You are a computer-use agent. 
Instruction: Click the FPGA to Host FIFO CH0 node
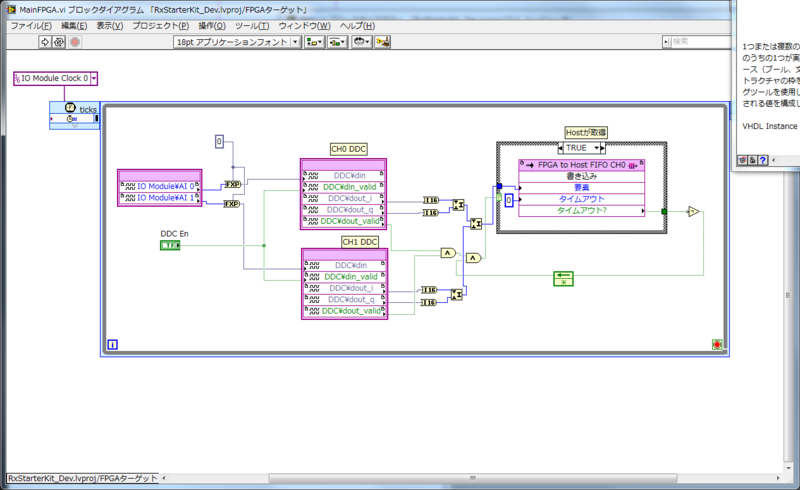(x=581, y=165)
